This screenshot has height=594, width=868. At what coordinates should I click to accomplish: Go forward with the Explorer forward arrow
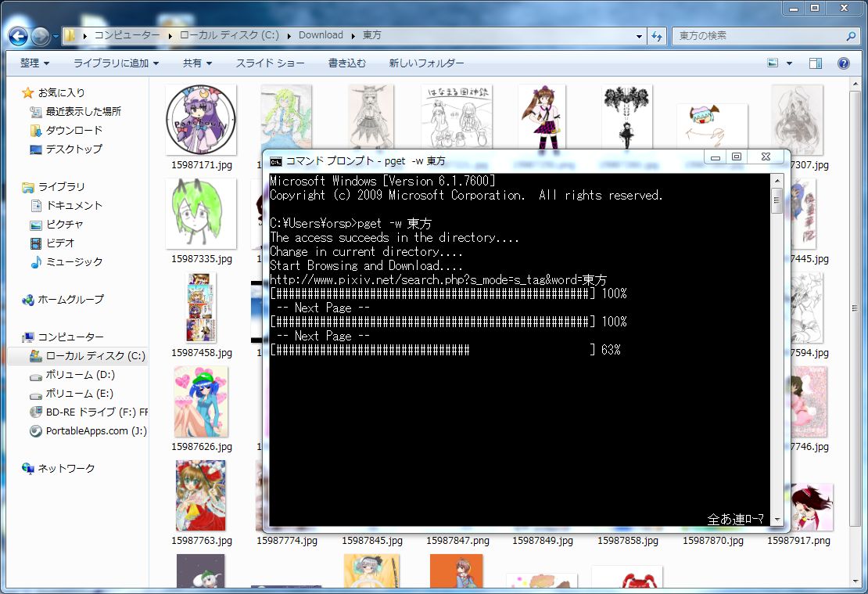40,36
